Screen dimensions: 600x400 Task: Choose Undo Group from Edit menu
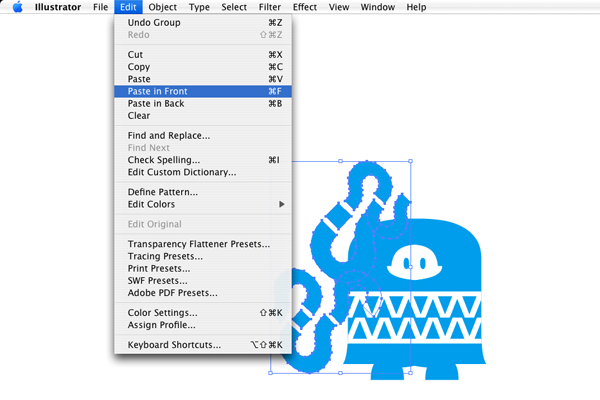pyautogui.click(x=203, y=23)
